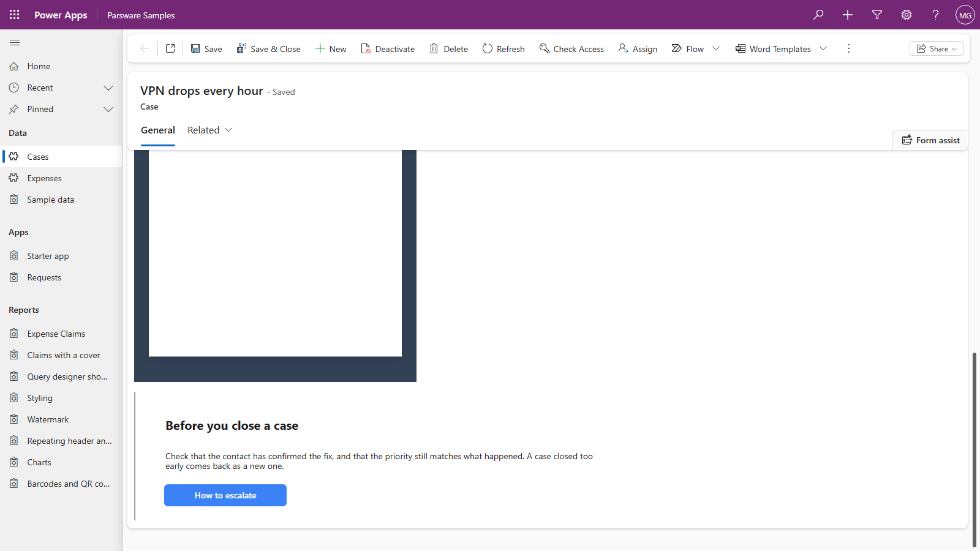The width and height of the screenshot is (980, 551).
Task: Open Cases in the sidebar
Action: click(61, 157)
